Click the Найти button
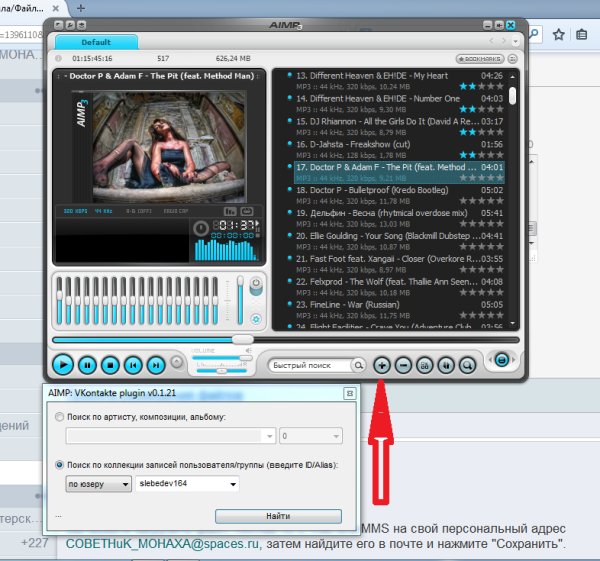600x561 pixels. point(278,516)
